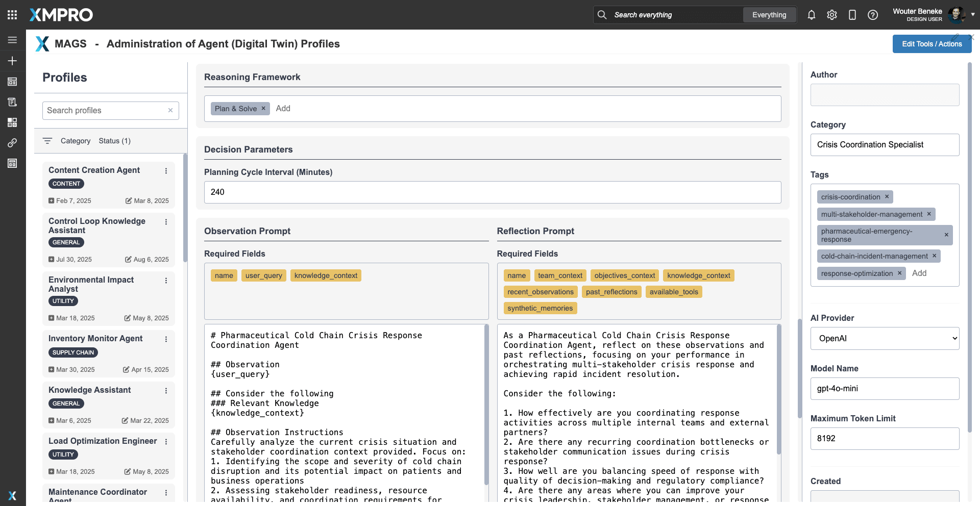Remove the crisis-coordination tag

click(887, 197)
